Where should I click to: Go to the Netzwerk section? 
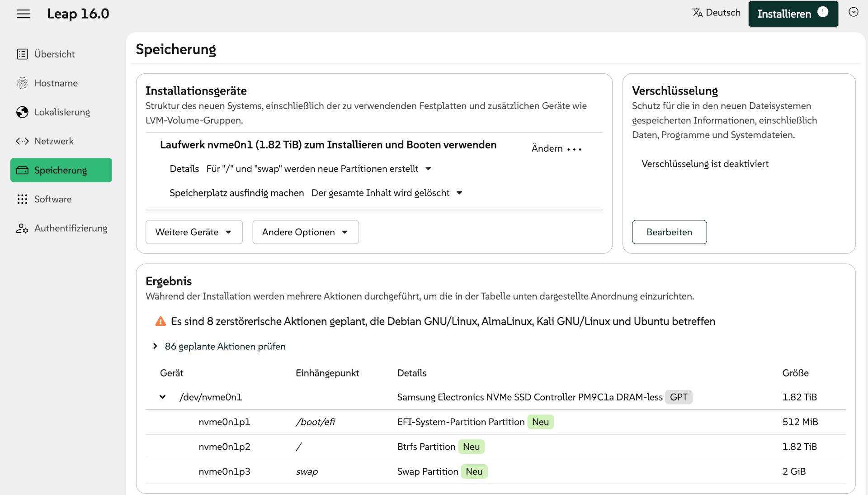pyautogui.click(x=54, y=141)
